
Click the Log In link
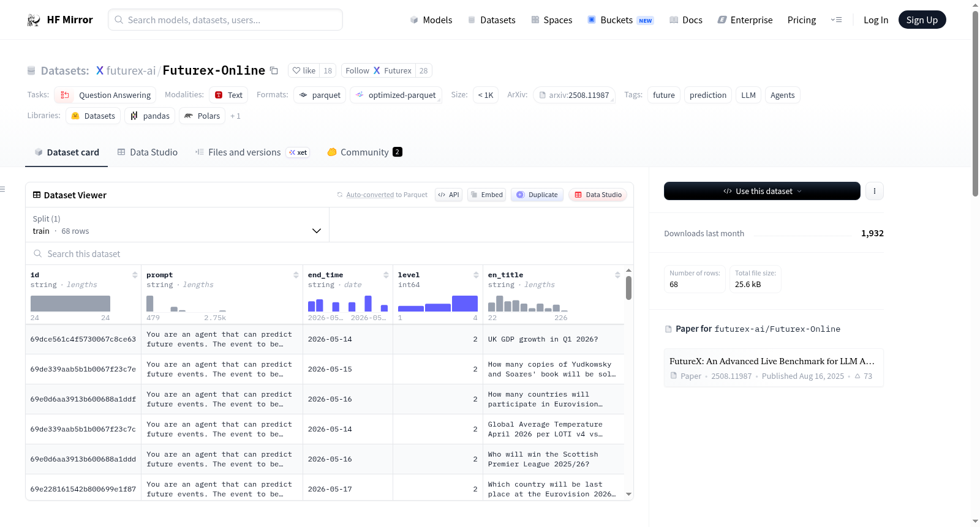[x=876, y=20]
